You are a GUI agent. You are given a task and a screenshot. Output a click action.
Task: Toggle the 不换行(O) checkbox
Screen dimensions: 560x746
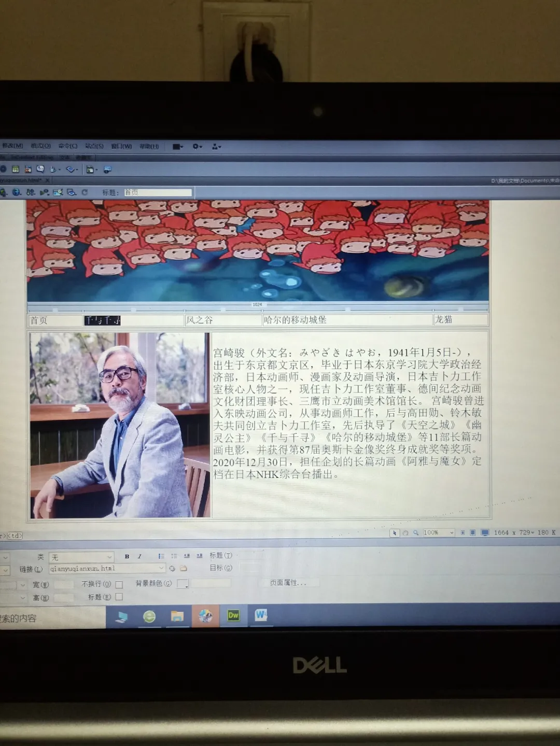[x=119, y=584]
